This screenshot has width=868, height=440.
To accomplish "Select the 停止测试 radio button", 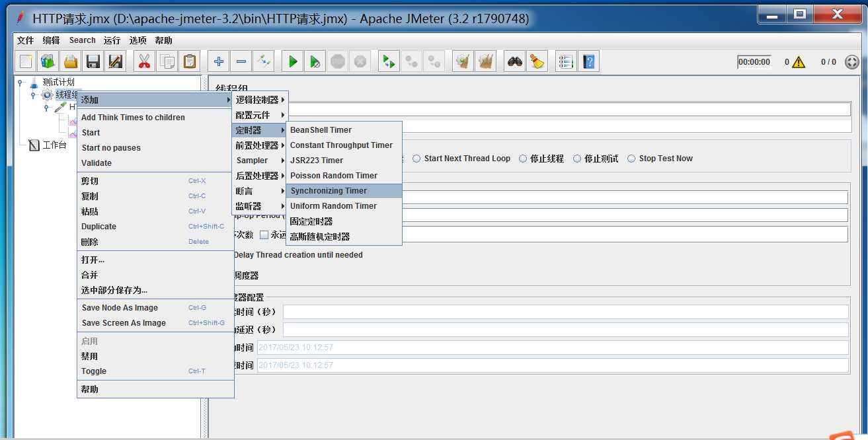I will (577, 159).
